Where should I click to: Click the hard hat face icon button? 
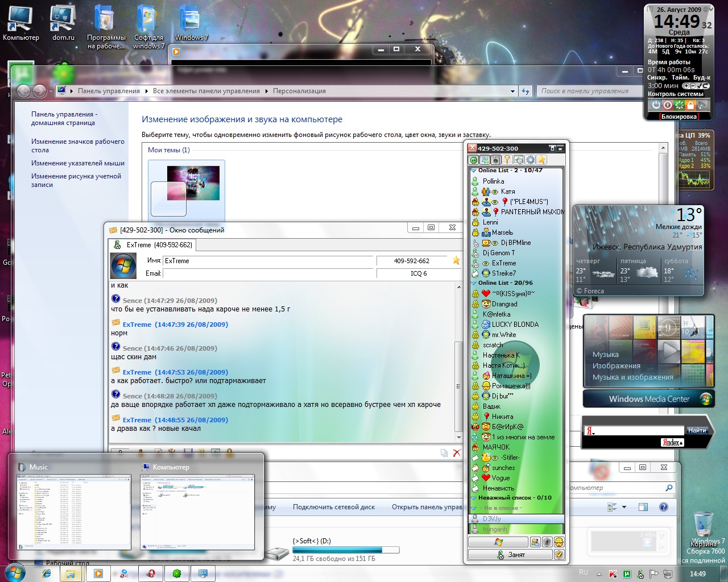pyautogui.click(x=559, y=542)
